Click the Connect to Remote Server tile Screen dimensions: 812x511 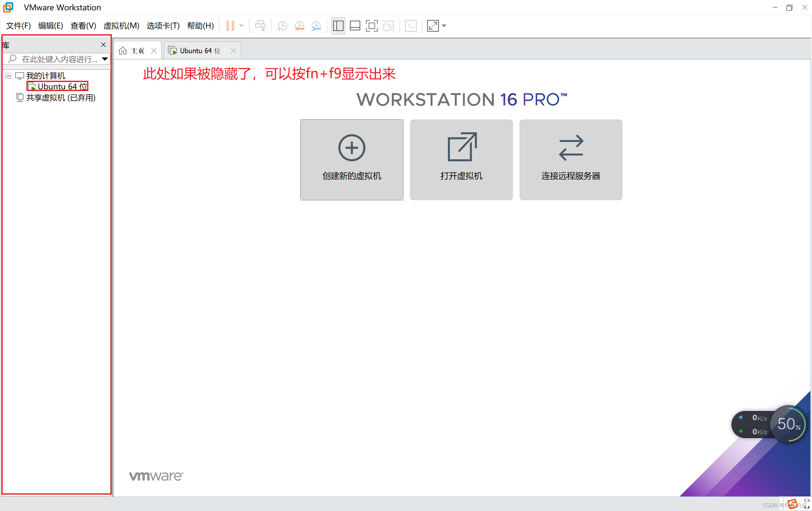point(571,160)
